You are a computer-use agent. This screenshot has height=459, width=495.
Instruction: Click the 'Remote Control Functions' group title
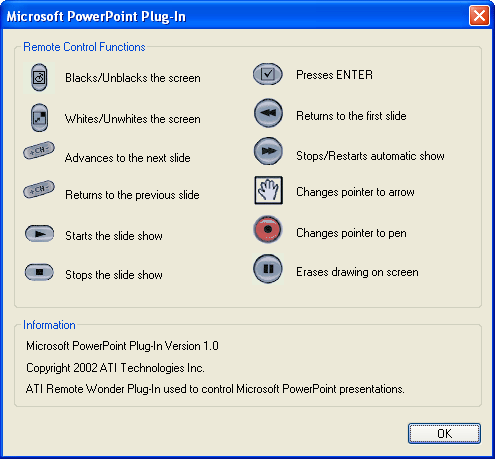pos(84,47)
